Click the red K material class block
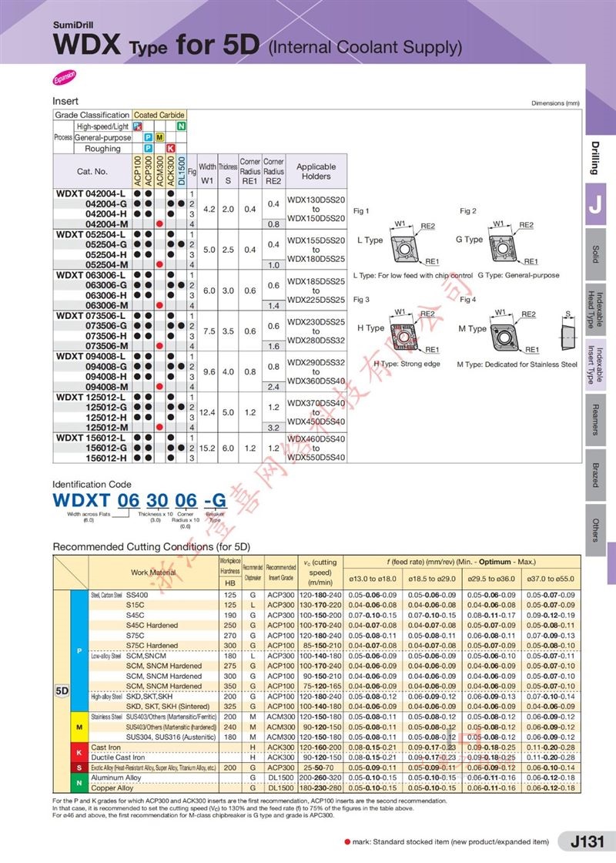616x863 pixels. coord(79,752)
